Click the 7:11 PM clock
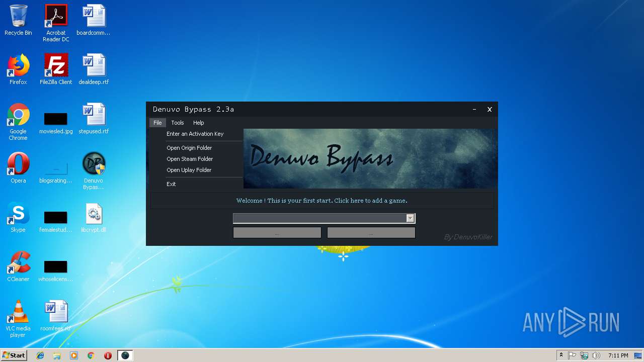Viewport: 644px width, 362px height. point(618,355)
